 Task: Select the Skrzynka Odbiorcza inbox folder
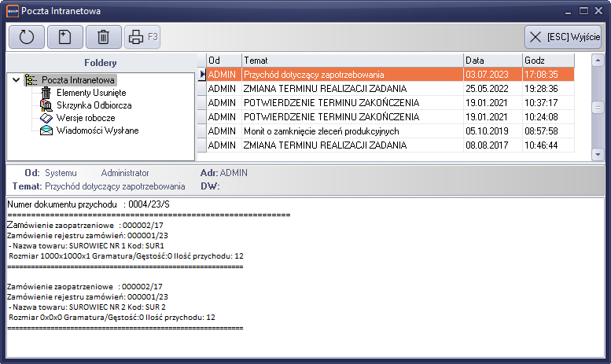tap(94, 105)
